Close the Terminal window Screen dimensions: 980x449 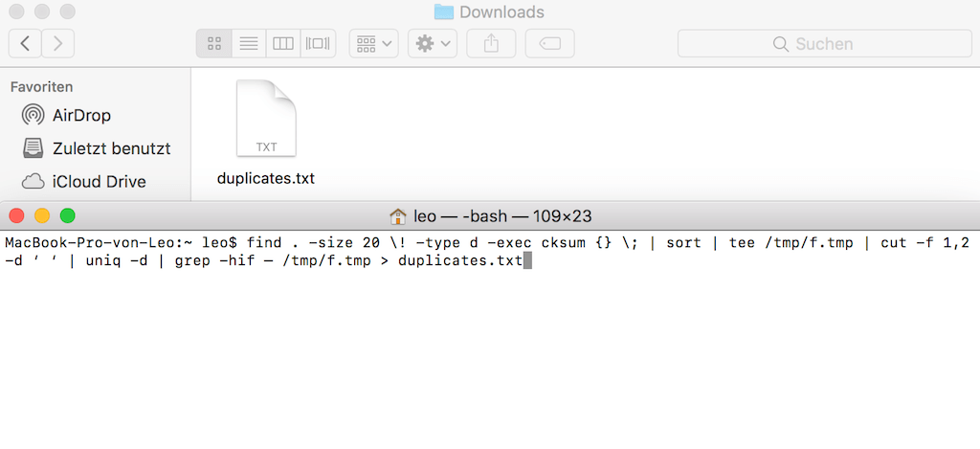[17, 216]
